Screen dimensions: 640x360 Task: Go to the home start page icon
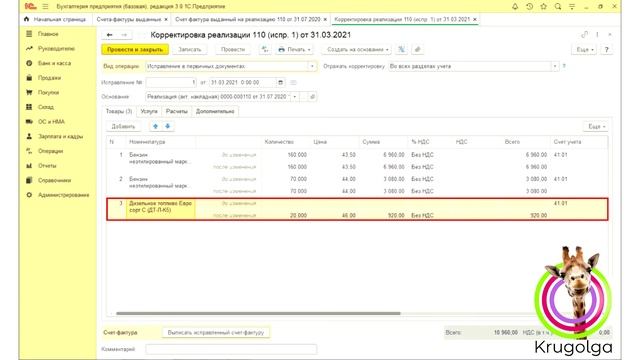click(x=27, y=19)
